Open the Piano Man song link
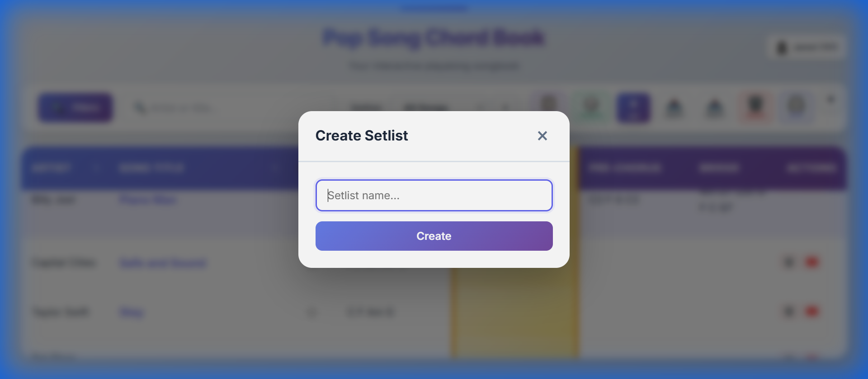Screen dimensions: 868x379 pos(148,200)
